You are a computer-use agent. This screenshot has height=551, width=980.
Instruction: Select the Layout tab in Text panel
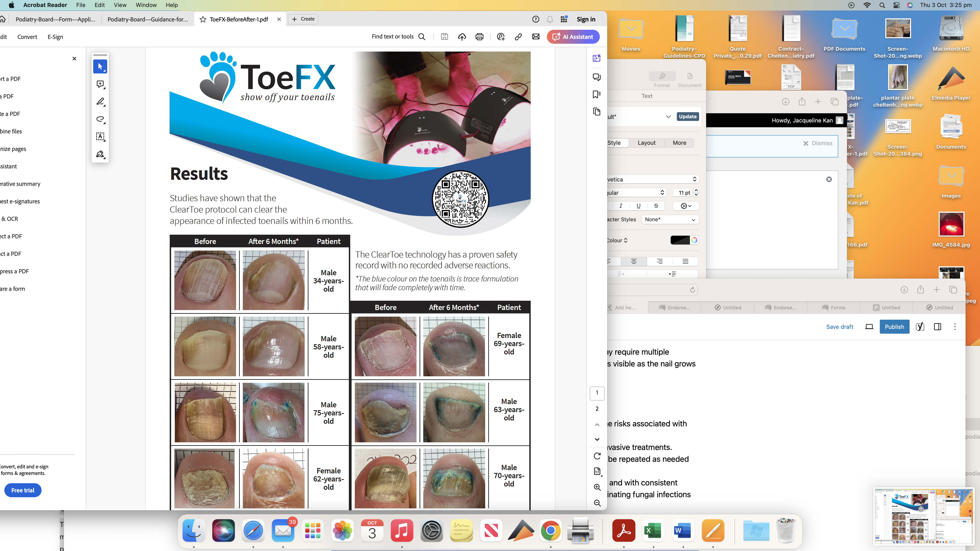646,143
